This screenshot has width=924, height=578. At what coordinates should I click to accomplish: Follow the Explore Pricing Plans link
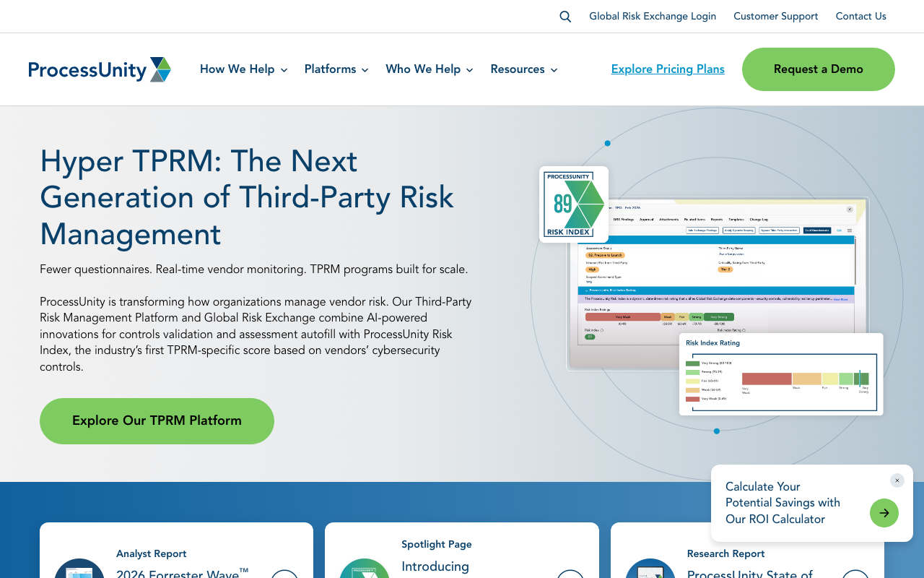coord(668,69)
